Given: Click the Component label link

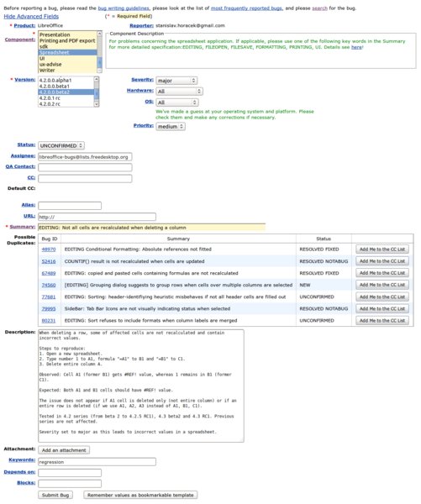Looking at the screenshot, I should tap(20, 39).
